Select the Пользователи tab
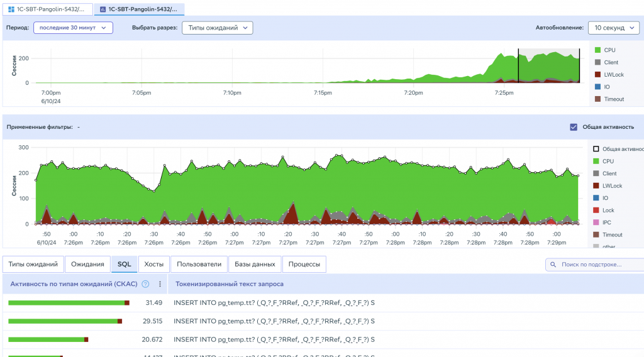 click(199, 265)
